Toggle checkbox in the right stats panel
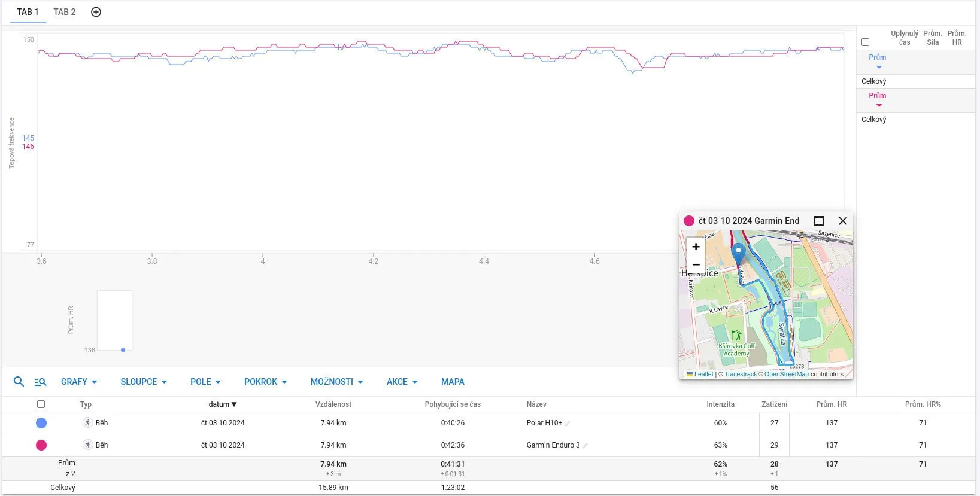Image resolution: width=980 pixels, height=496 pixels. [865, 42]
